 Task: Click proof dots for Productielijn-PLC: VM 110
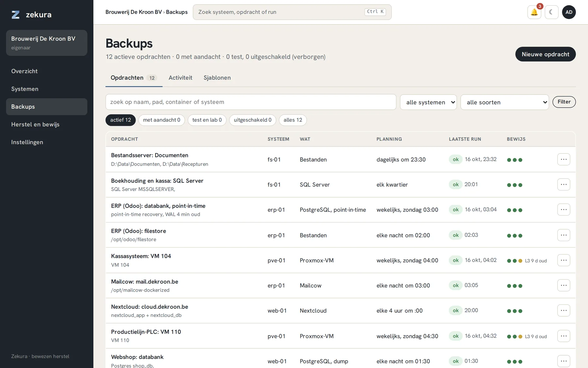[514, 337]
